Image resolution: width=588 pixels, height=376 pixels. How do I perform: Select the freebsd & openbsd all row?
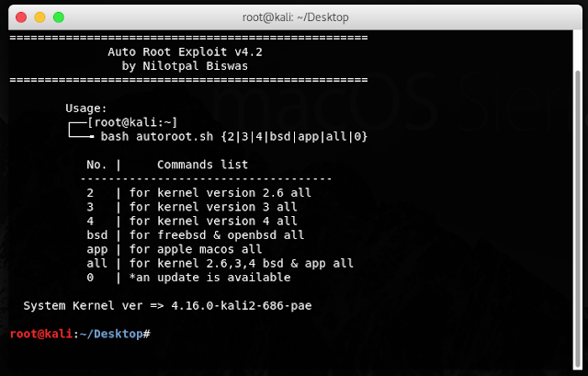tap(195, 235)
